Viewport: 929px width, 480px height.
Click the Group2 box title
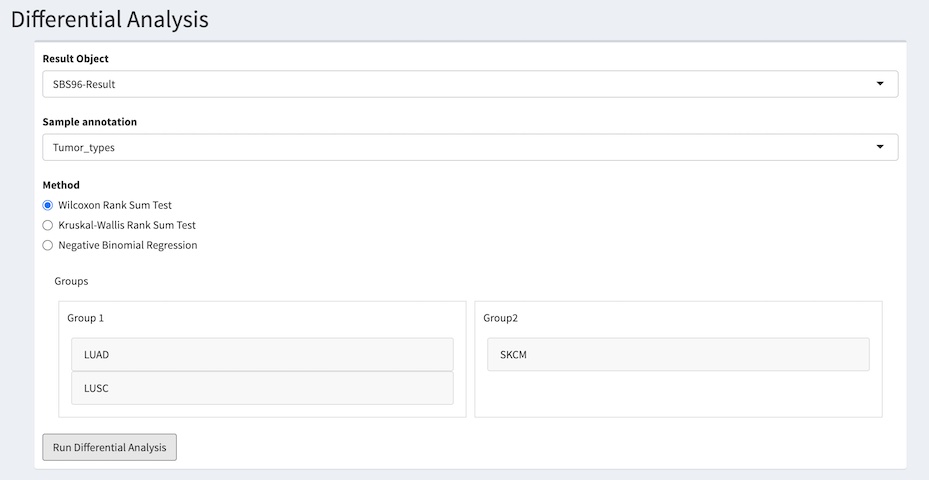coord(501,318)
